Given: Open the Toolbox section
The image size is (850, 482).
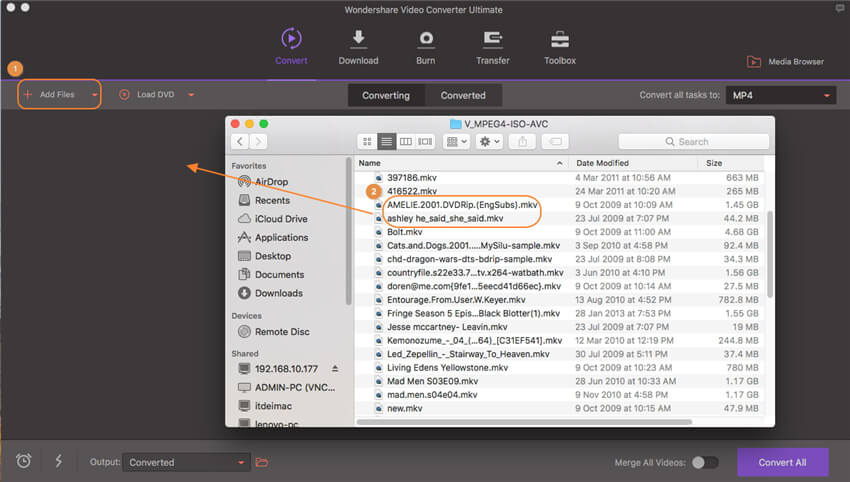Looking at the screenshot, I should click(560, 47).
